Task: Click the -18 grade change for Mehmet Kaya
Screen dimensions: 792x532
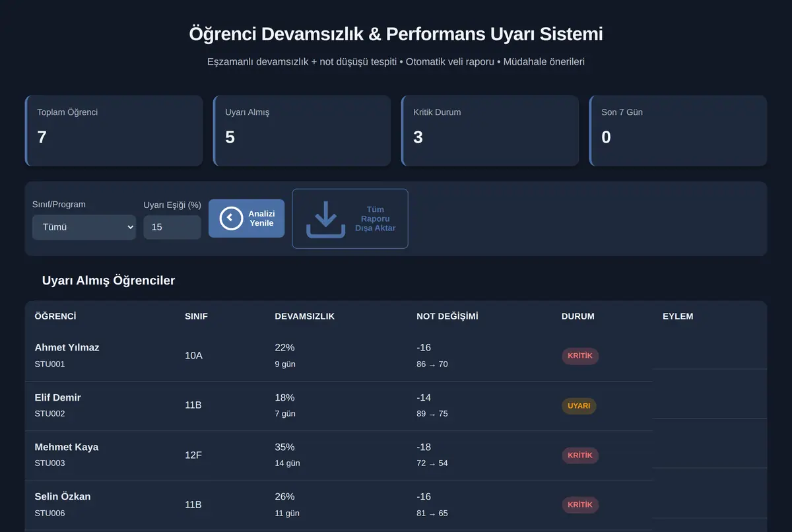Action: pyautogui.click(x=424, y=447)
